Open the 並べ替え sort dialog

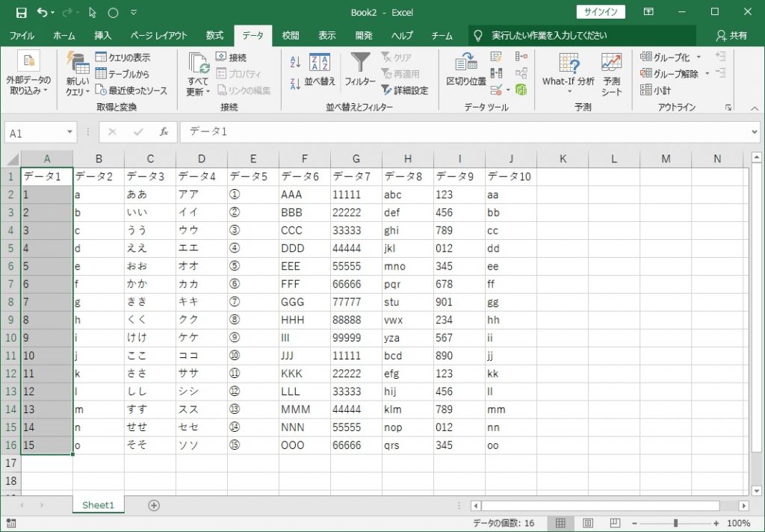(320, 71)
